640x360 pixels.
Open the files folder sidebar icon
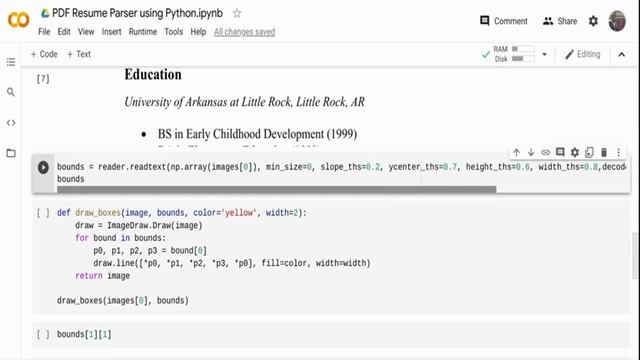pos(11,153)
